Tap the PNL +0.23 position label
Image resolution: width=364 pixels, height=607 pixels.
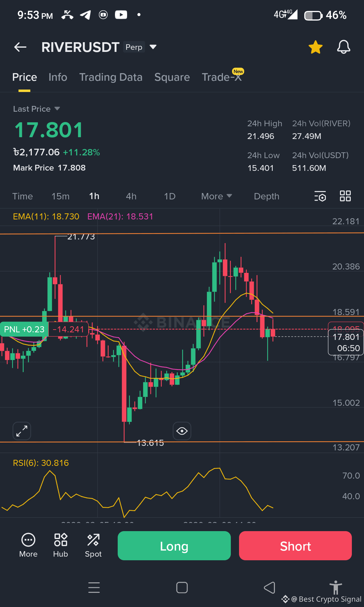[x=24, y=329]
